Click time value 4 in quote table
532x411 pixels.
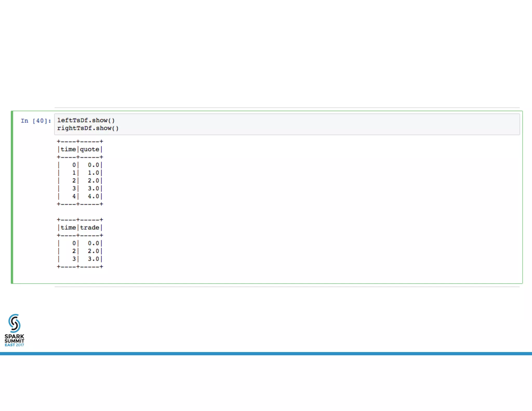coord(74,196)
